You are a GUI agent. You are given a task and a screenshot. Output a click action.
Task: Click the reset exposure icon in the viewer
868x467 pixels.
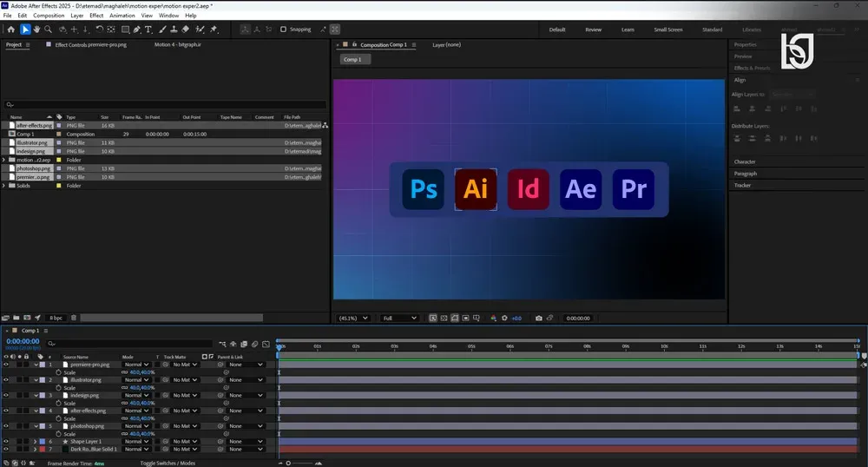(x=504, y=319)
